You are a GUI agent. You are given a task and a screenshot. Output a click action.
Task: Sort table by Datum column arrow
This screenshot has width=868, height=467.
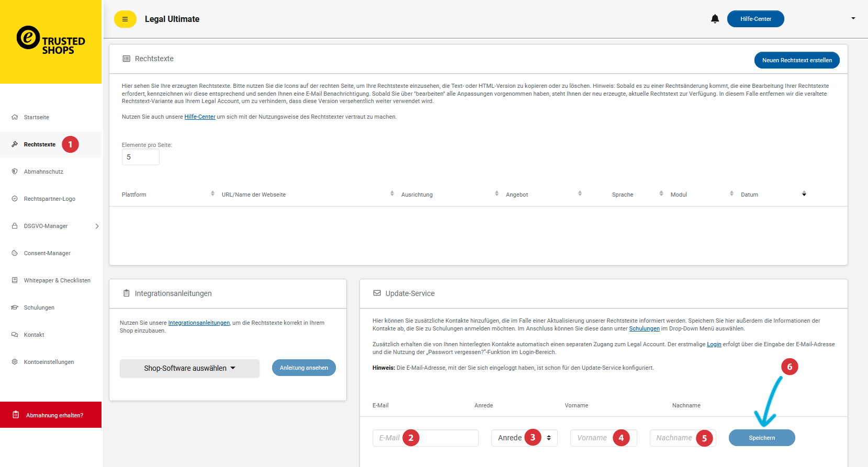804,193
